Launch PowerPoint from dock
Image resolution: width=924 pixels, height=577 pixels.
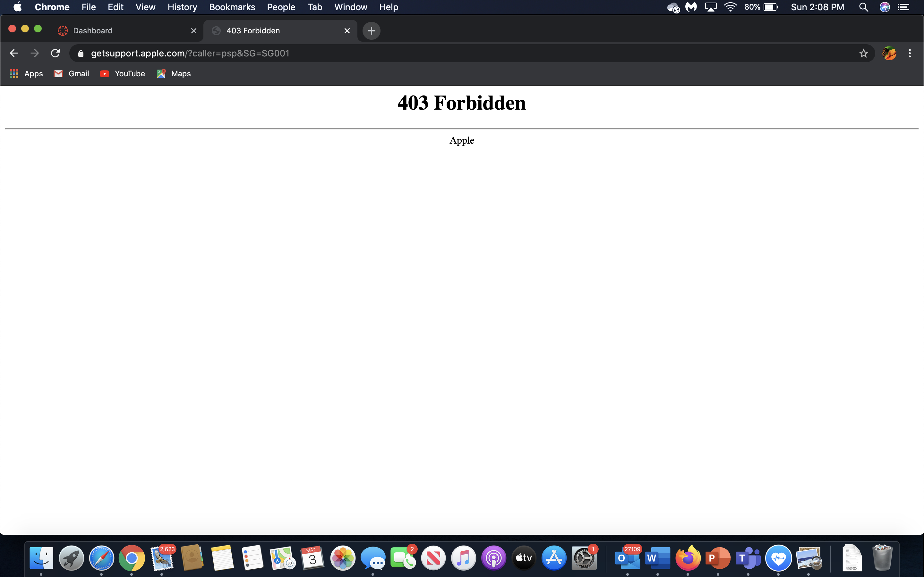click(x=717, y=557)
